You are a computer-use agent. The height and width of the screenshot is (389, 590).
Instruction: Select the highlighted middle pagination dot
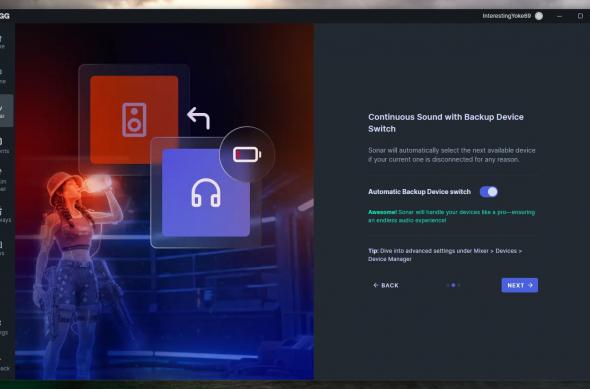pos(453,285)
